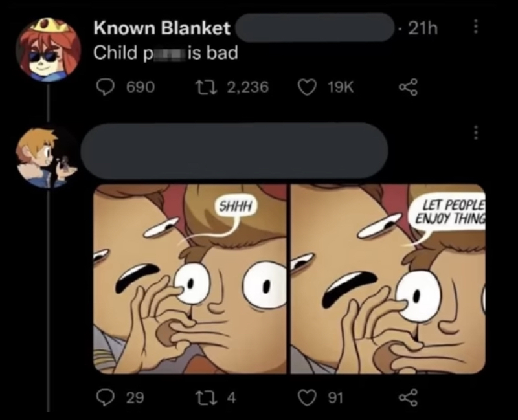The image size is (518, 420).
Task: Open replies on Known Blanket's tweet
Action: [104, 87]
